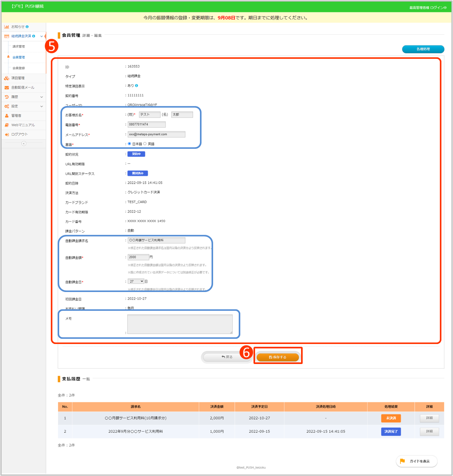Open 会員登録 in the sidebar submenu

click(x=18, y=68)
